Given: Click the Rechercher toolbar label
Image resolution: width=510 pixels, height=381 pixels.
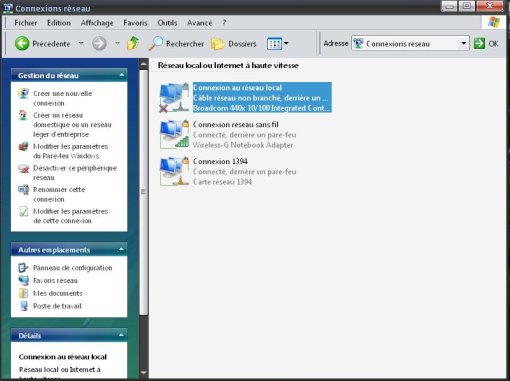Looking at the screenshot, I should 185,44.
